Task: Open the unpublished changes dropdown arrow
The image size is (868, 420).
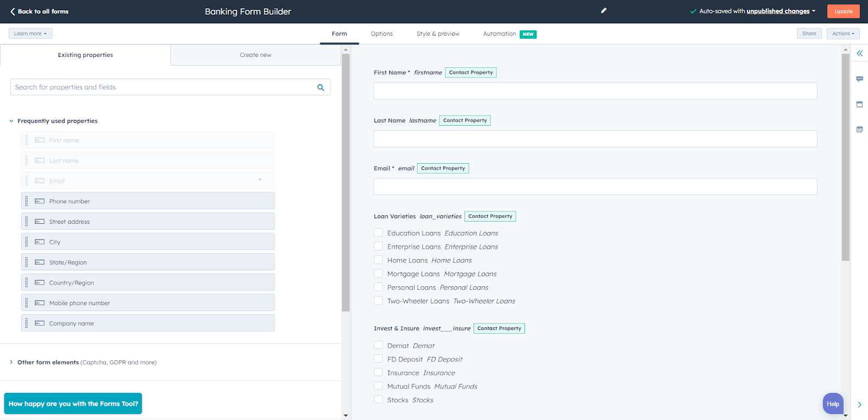Action: (x=814, y=11)
